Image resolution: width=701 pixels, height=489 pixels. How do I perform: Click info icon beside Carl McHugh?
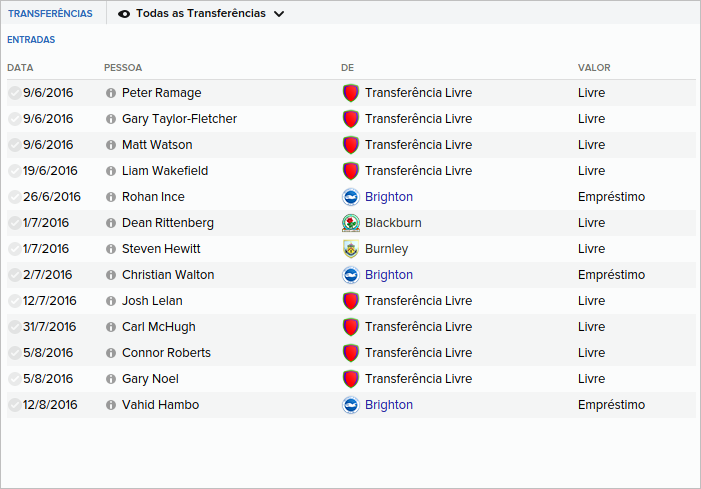[x=111, y=327]
